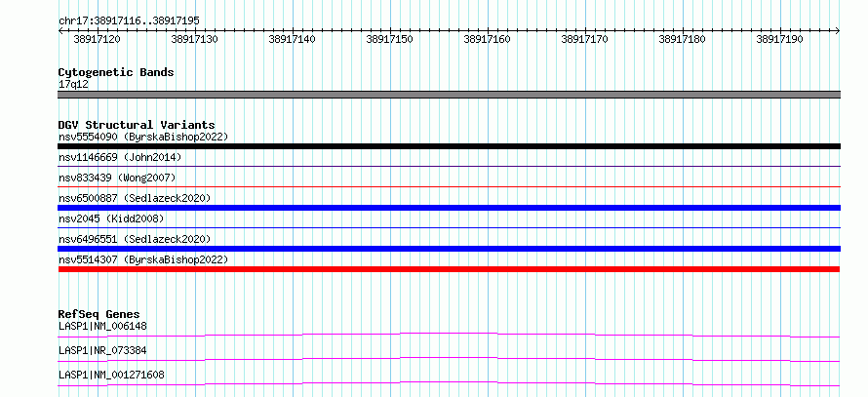Click ruler position 38917130
The width and height of the screenshot is (868, 397).
194,39
